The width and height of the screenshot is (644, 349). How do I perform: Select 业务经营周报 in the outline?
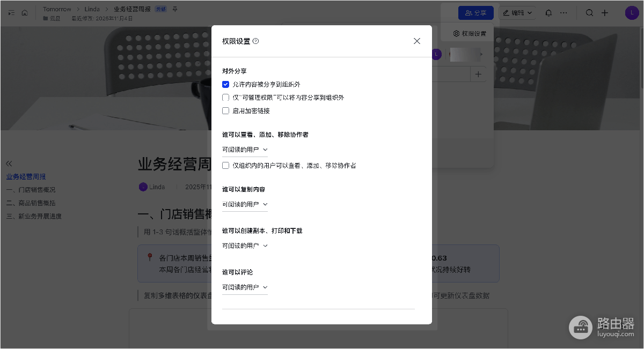coord(26,176)
